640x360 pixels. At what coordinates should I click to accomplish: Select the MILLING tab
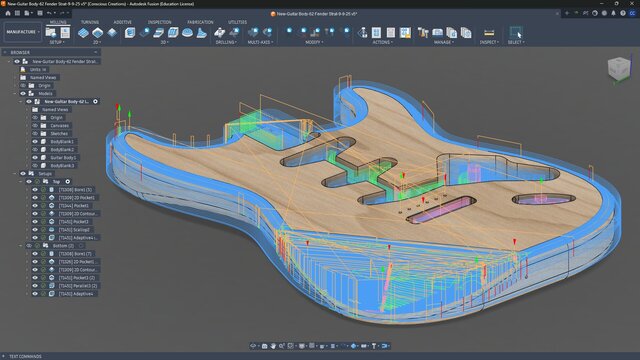[x=58, y=22]
